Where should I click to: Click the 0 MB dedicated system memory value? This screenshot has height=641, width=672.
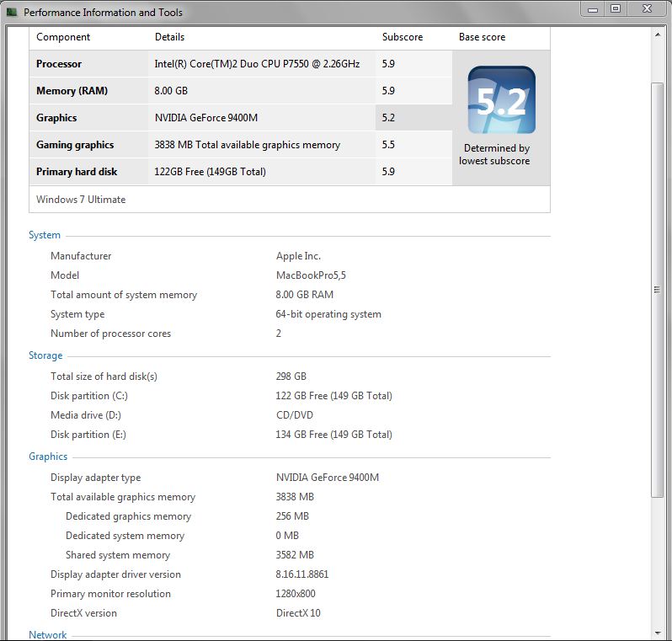click(x=287, y=536)
